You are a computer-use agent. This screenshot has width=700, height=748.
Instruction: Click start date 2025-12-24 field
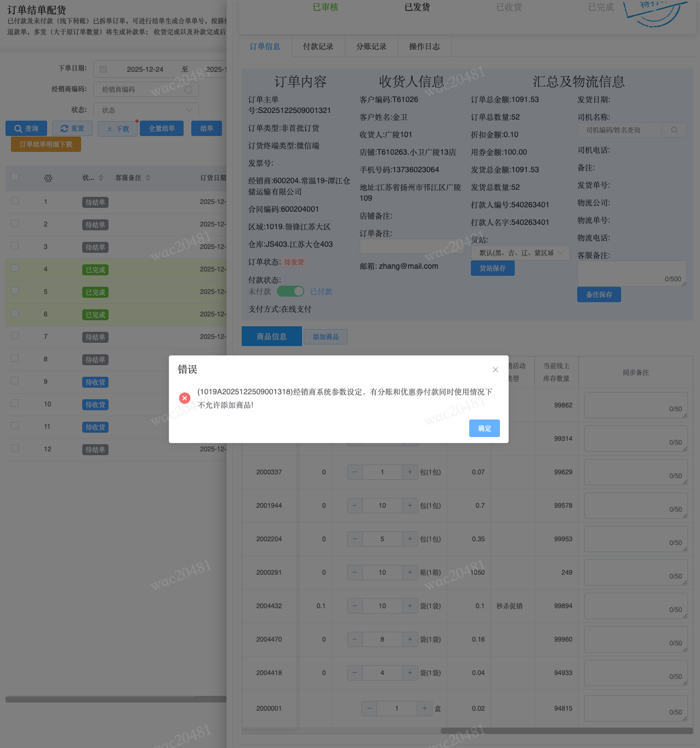pos(145,69)
